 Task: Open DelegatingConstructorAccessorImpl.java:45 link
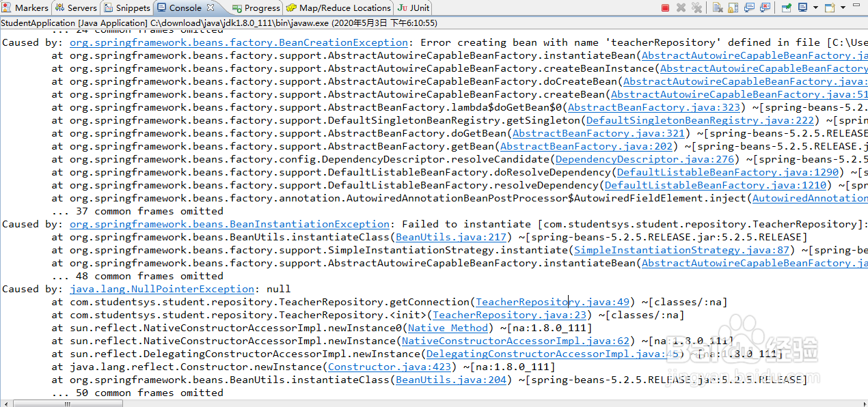[554, 354]
